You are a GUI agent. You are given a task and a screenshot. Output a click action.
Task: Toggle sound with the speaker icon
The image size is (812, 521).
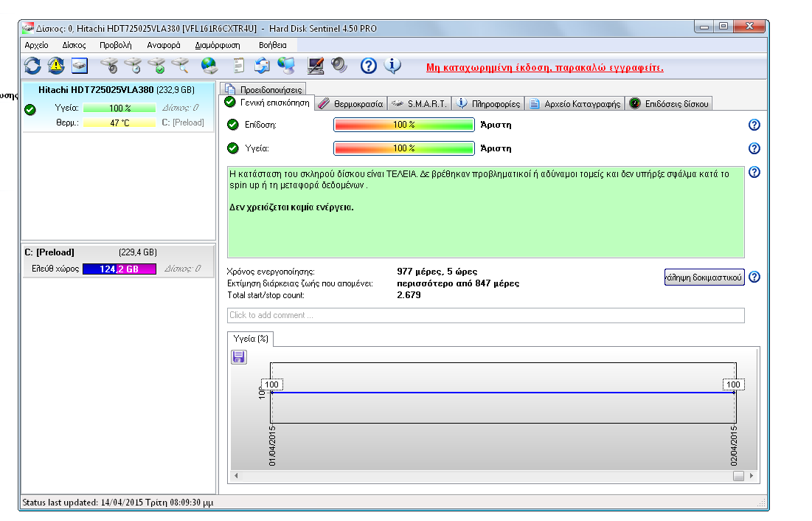click(339, 66)
